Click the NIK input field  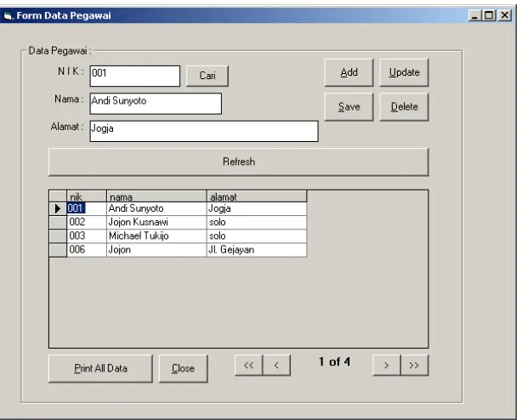135,76
